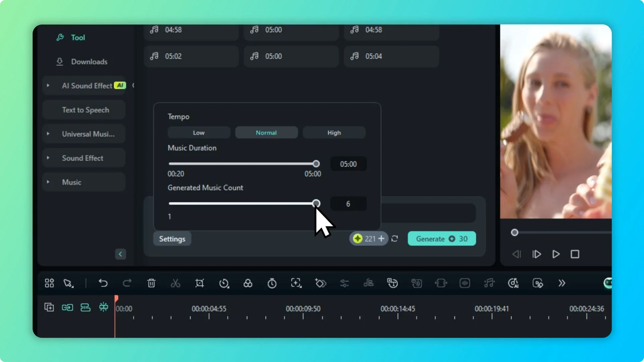The height and width of the screenshot is (362, 644).
Task: Stop the video preview
Action: pos(575,254)
